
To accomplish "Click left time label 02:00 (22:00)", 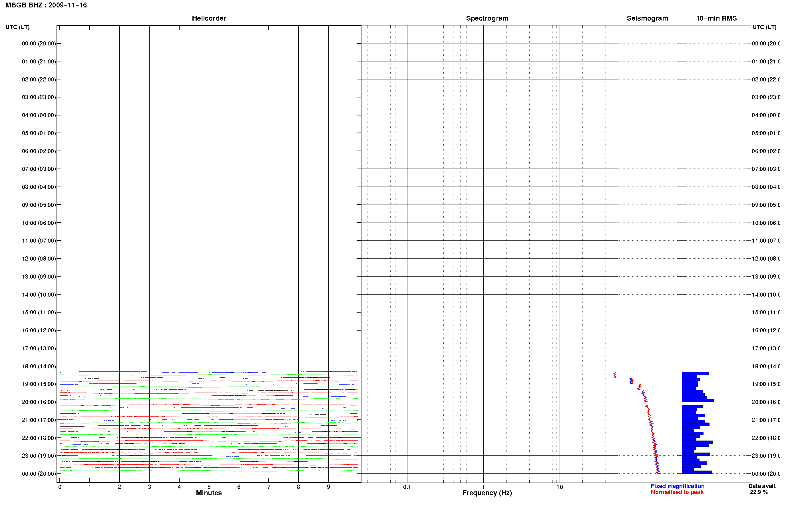I will coord(39,79).
